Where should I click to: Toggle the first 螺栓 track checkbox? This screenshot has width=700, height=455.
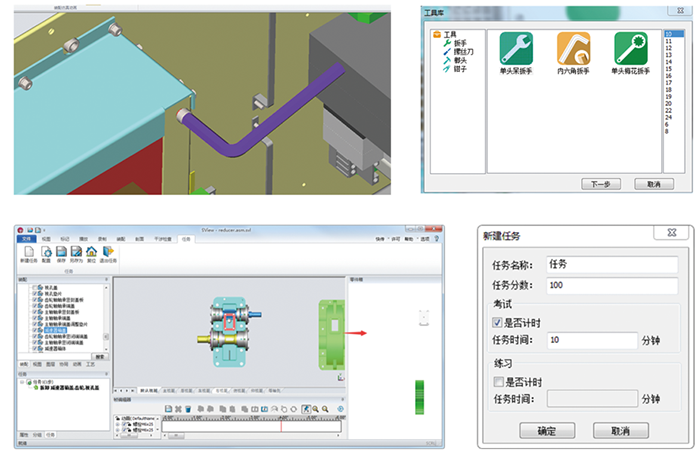pyautogui.click(x=124, y=424)
